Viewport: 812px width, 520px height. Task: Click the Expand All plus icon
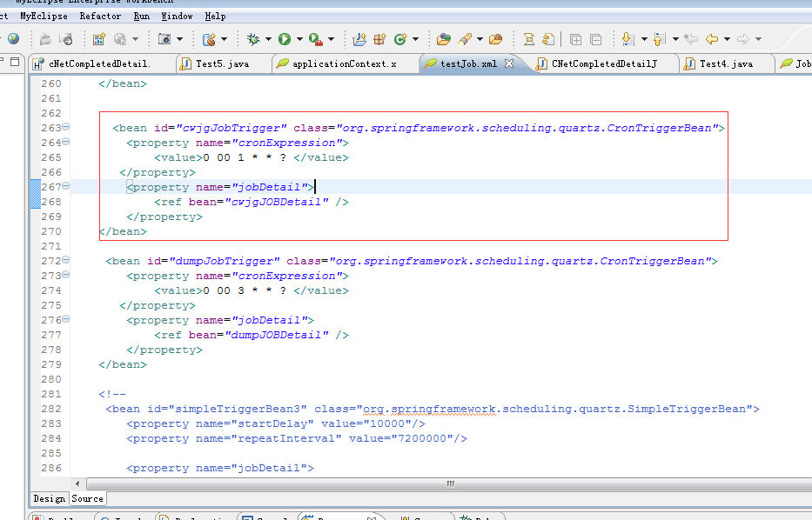[575, 39]
